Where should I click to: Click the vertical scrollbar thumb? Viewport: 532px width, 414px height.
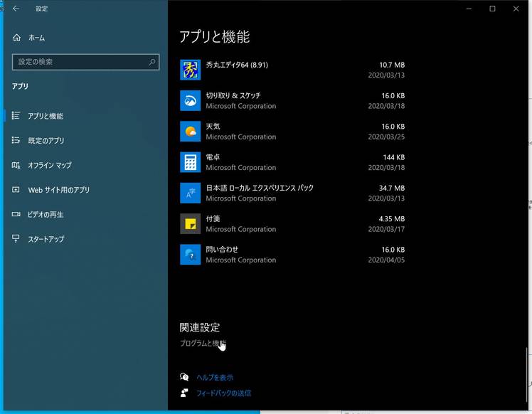tap(526, 373)
